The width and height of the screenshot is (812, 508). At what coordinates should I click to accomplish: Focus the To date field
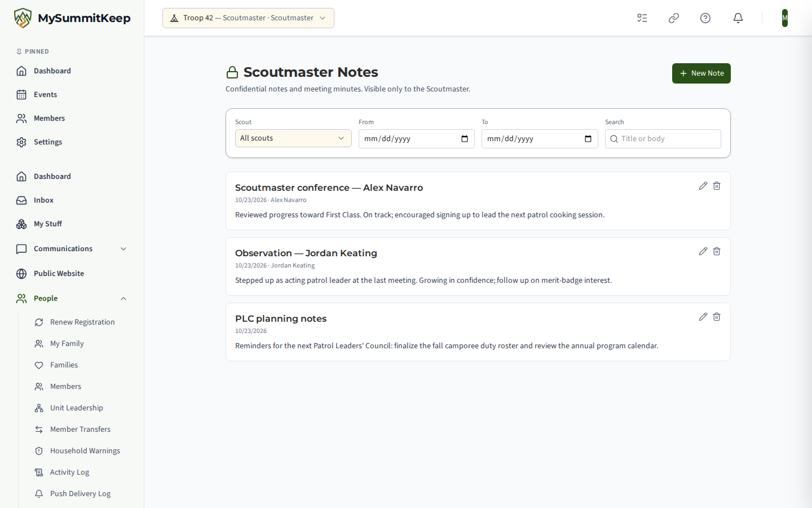(540, 139)
